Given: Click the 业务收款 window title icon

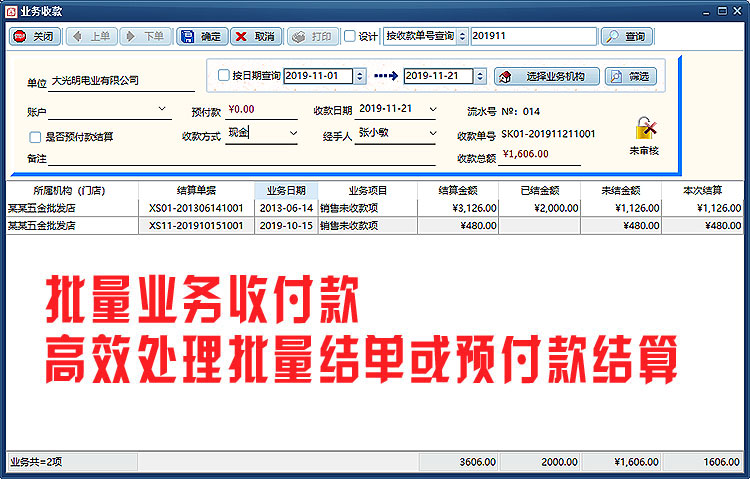Looking at the screenshot, I should tap(11, 11).
